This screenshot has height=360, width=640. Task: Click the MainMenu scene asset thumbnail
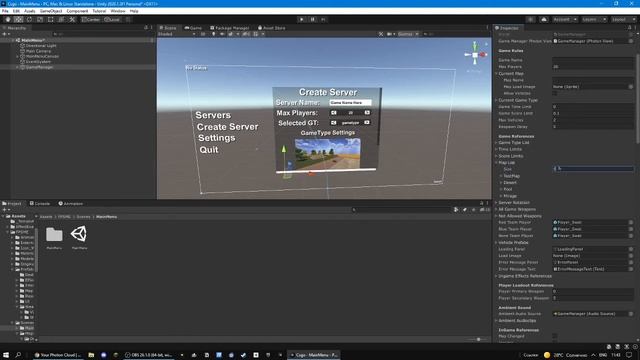click(x=79, y=234)
